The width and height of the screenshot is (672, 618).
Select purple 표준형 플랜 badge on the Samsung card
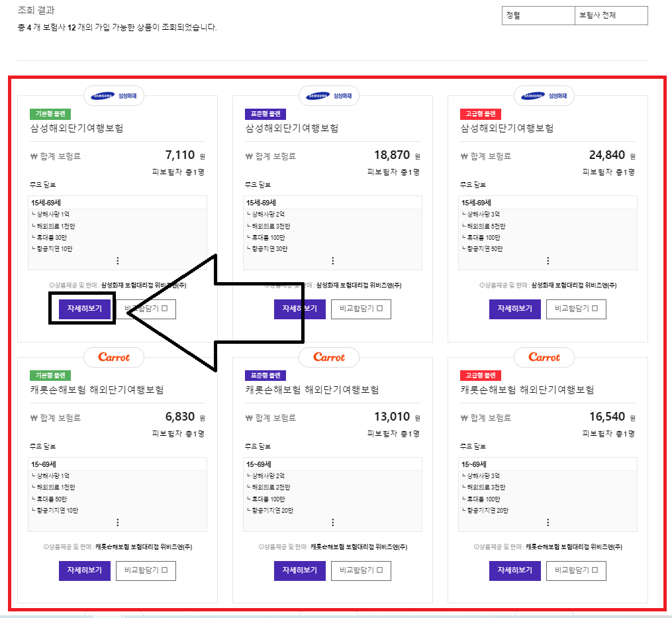(x=265, y=114)
